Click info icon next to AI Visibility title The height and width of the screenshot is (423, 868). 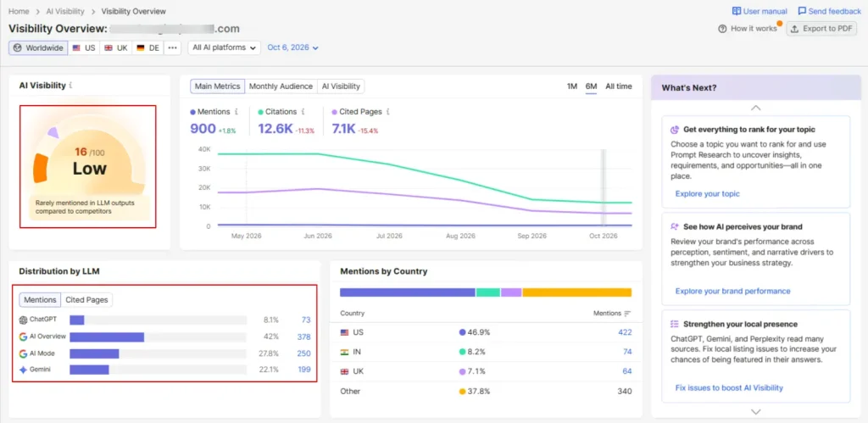pyautogui.click(x=71, y=86)
